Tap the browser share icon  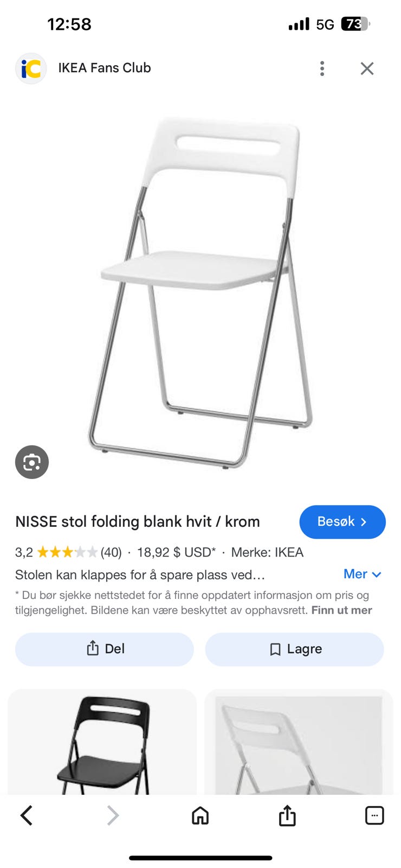tap(287, 815)
